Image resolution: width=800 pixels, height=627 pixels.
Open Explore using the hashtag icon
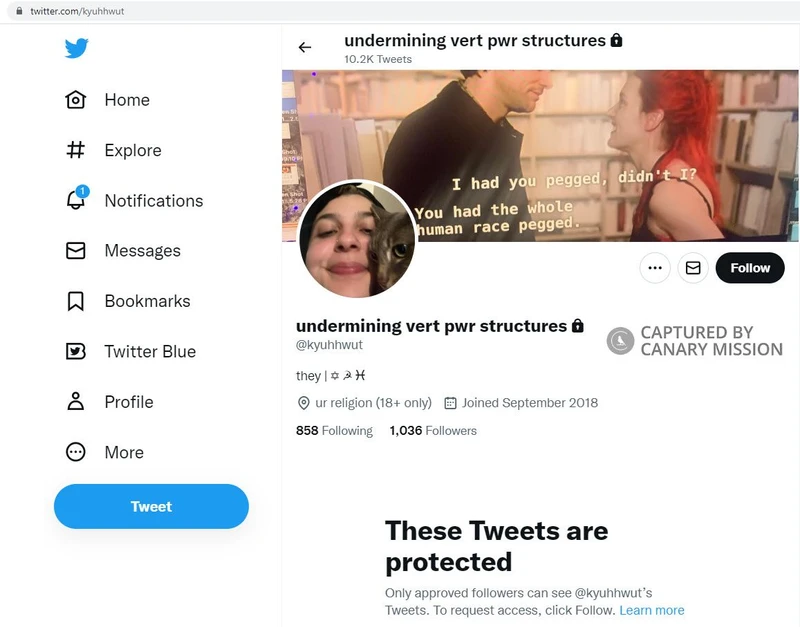[x=76, y=150]
